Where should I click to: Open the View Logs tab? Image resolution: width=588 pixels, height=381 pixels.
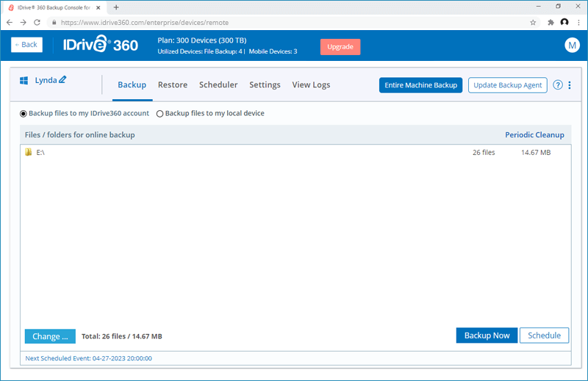point(311,85)
